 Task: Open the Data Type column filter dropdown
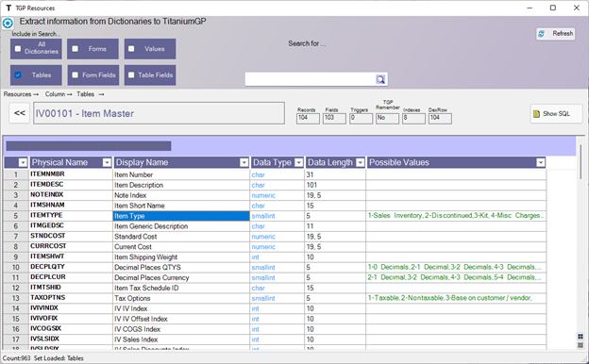(299, 162)
